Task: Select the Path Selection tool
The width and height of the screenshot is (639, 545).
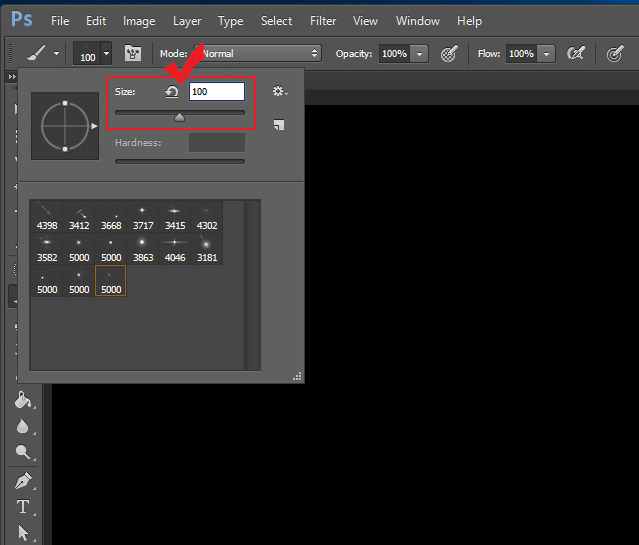Action: [x=23, y=532]
